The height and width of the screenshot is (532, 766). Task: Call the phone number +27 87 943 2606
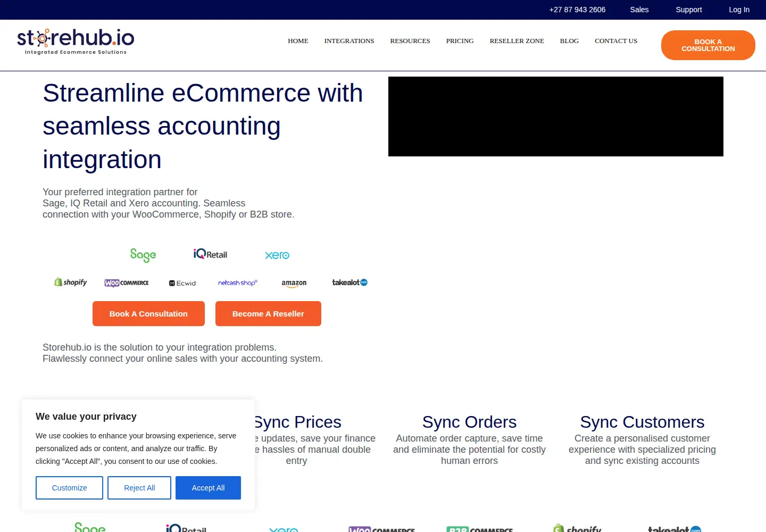click(577, 10)
